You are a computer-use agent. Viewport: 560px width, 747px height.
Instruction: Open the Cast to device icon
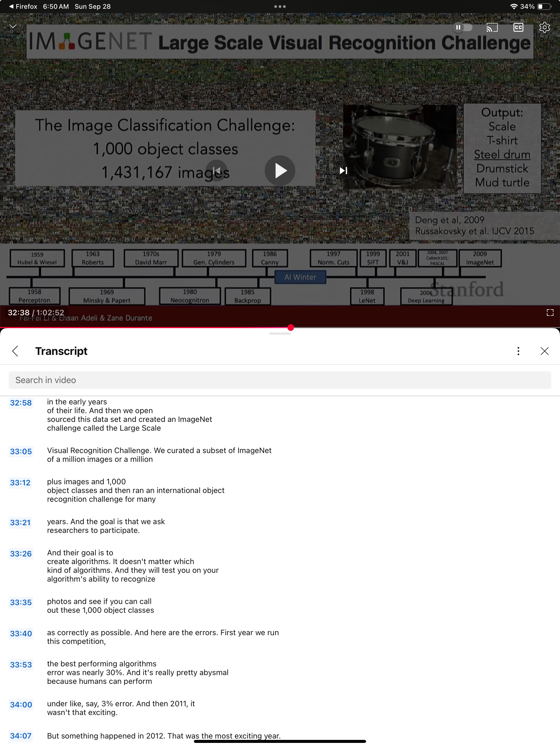[492, 27]
